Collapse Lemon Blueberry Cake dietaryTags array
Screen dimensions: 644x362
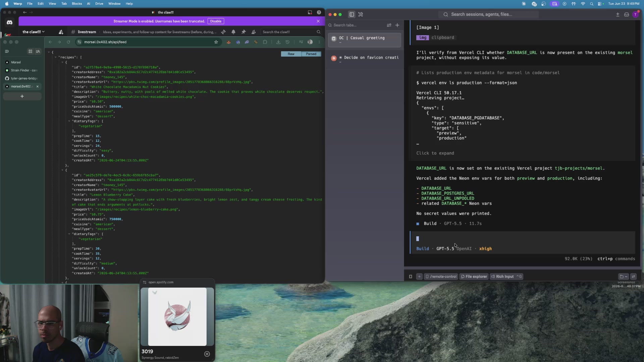pyautogui.click(x=69, y=234)
